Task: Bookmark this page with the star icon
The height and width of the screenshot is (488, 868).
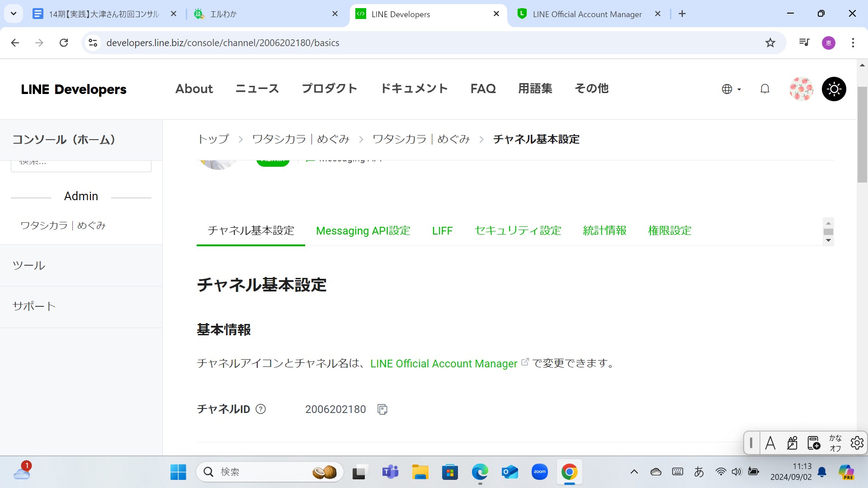Action: pyautogui.click(x=770, y=43)
